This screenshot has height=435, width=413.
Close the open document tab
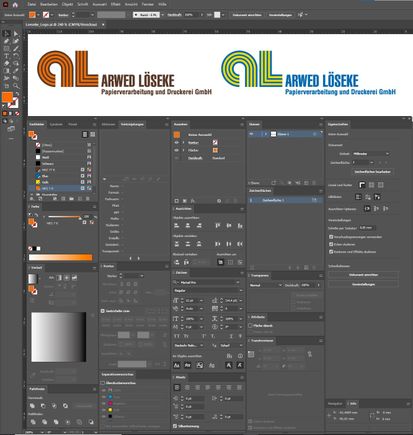[x=103, y=25]
